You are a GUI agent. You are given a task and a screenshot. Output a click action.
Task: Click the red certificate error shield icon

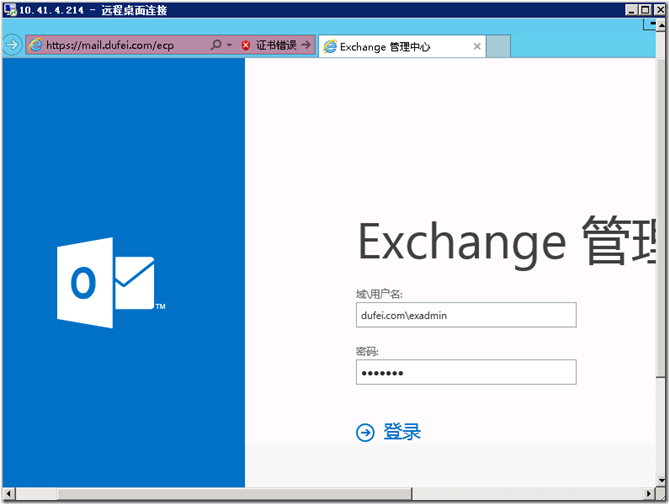[x=245, y=45]
